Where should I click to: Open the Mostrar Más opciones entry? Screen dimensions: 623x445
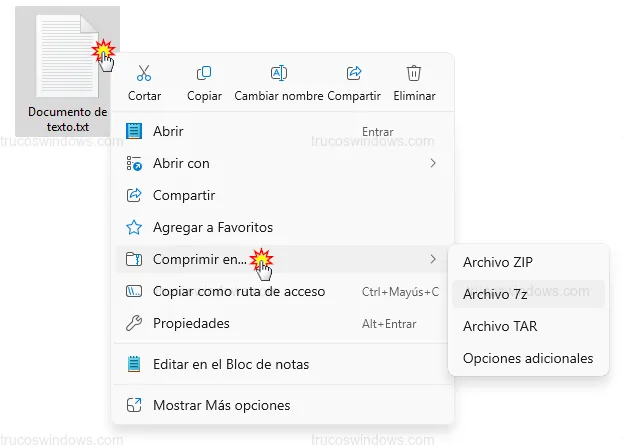[x=221, y=405]
